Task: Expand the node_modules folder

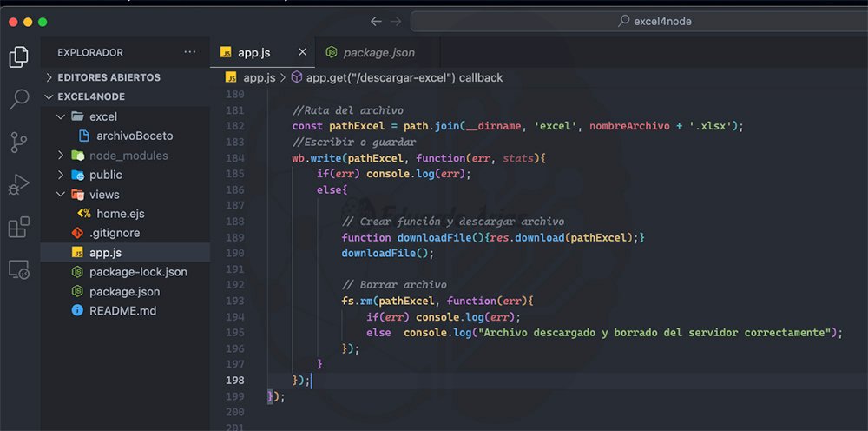Action: [x=61, y=156]
